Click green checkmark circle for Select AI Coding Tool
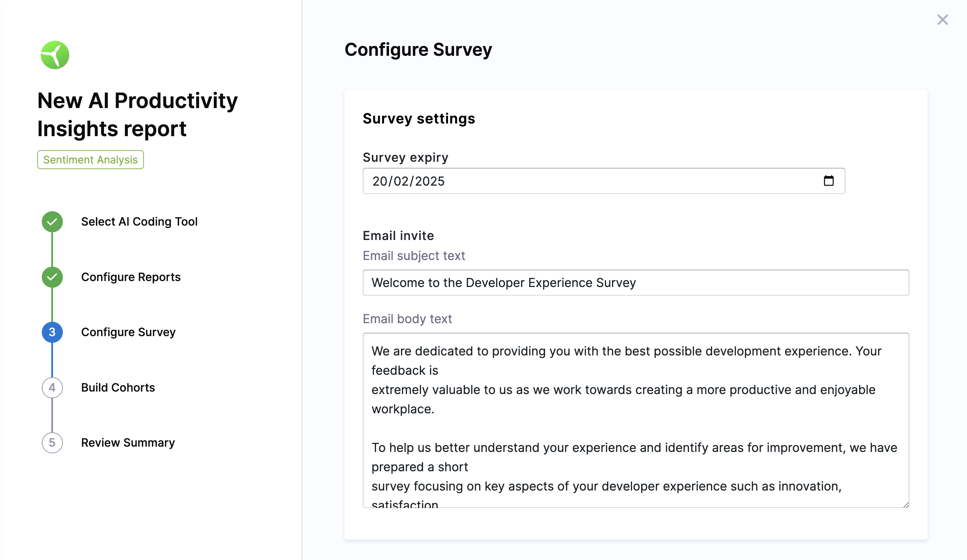This screenshot has height=560, width=967. tap(52, 222)
